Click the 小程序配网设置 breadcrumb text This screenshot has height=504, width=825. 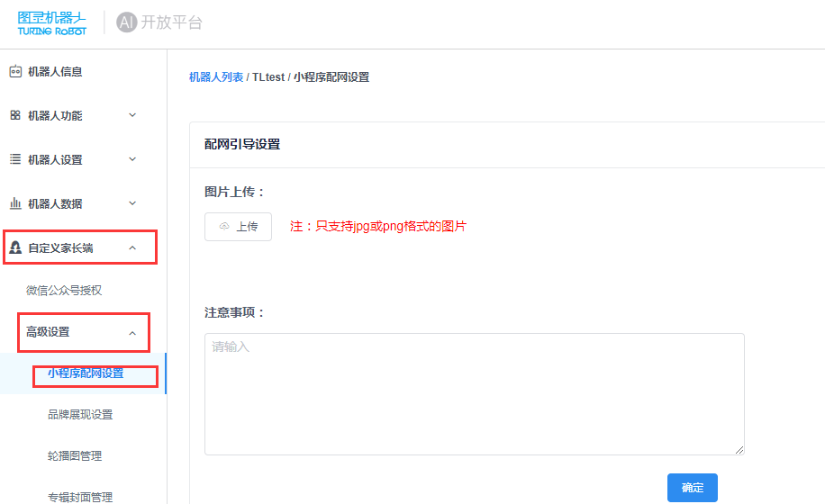tap(331, 77)
